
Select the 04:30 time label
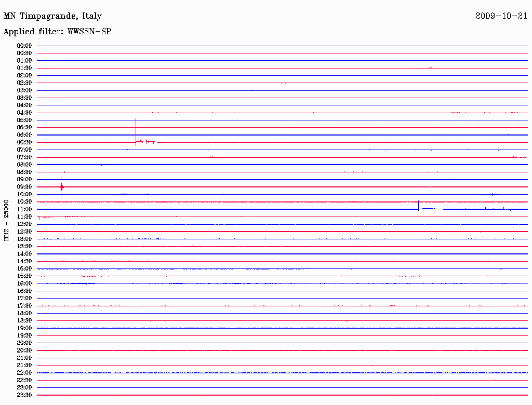tap(24, 113)
